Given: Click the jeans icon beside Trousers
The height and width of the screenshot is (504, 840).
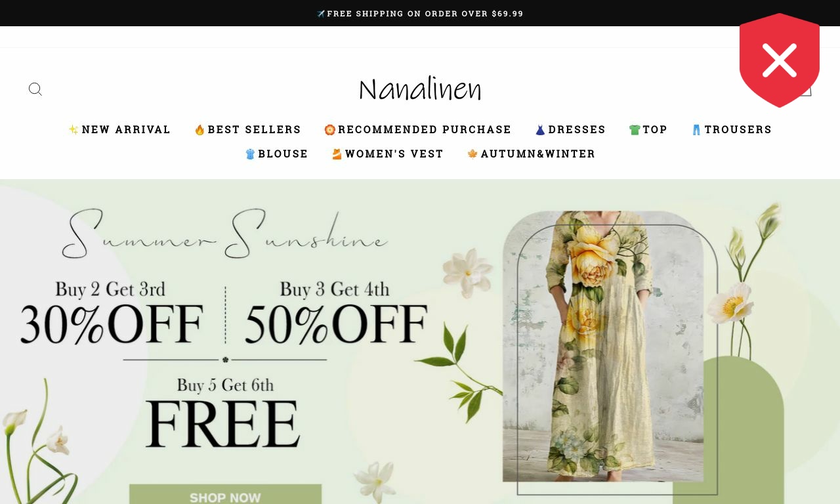Looking at the screenshot, I should tap(697, 130).
